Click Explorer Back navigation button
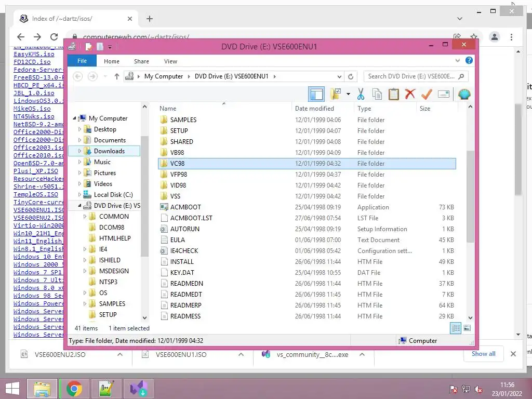Screen dimensions: 532x399 coord(78,76)
